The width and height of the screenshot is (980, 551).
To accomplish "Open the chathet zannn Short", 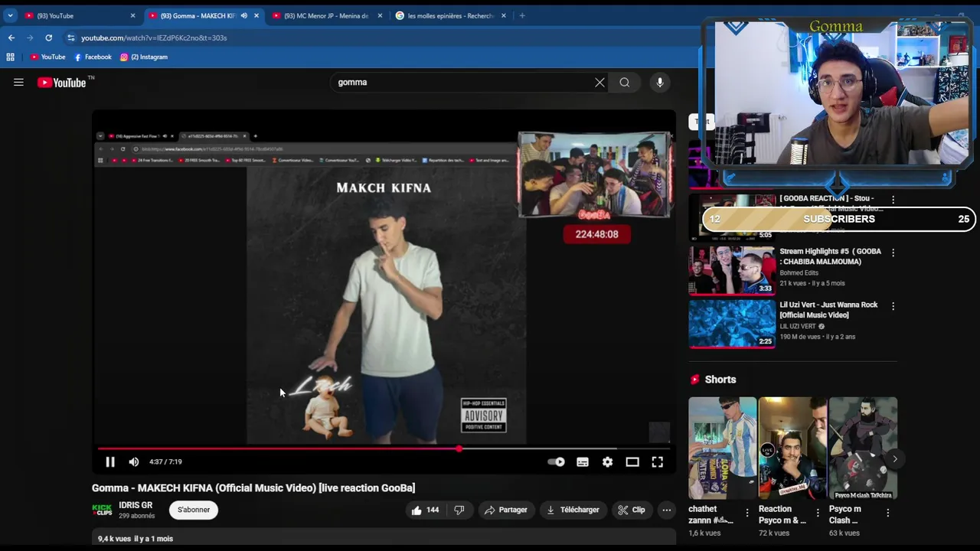I will (x=722, y=448).
